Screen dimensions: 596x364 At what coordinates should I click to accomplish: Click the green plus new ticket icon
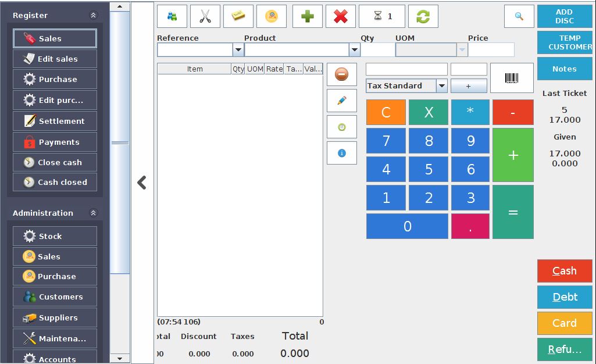pos(307,16)
